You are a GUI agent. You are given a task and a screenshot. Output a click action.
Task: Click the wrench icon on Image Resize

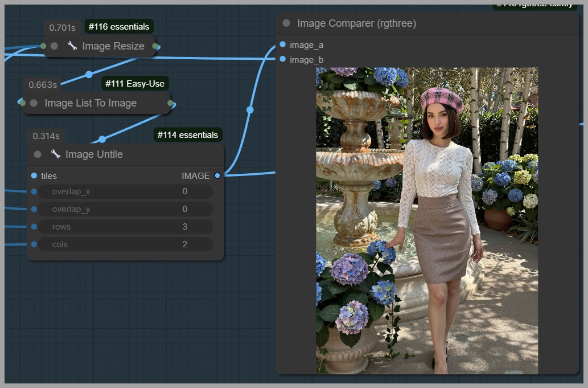72,46
